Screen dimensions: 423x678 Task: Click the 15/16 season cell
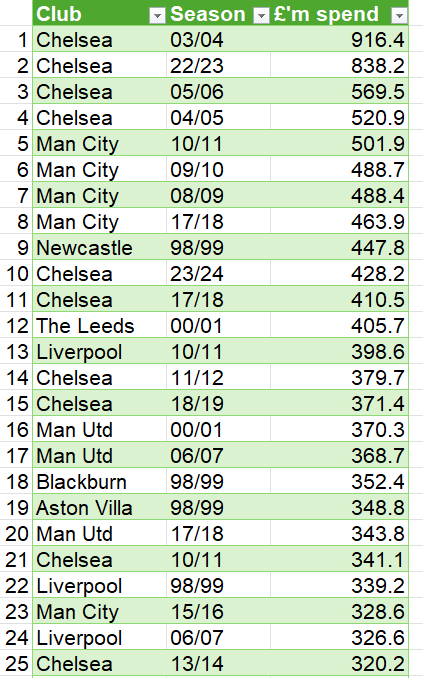[x=218, y=611]
